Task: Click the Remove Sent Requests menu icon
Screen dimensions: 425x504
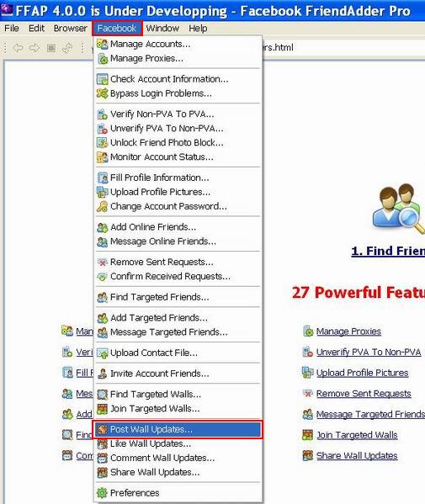Action: [102, 263]
